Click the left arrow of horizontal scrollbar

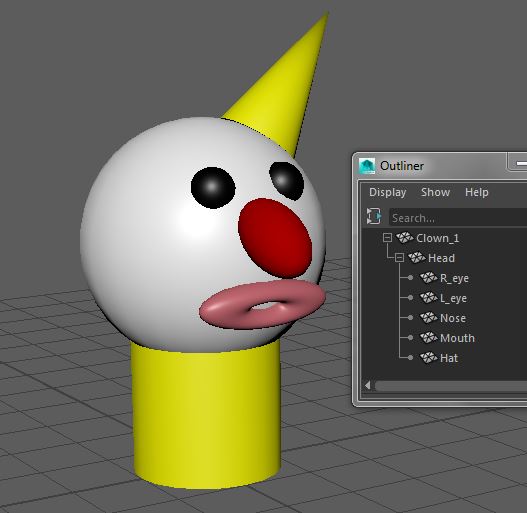368,385
